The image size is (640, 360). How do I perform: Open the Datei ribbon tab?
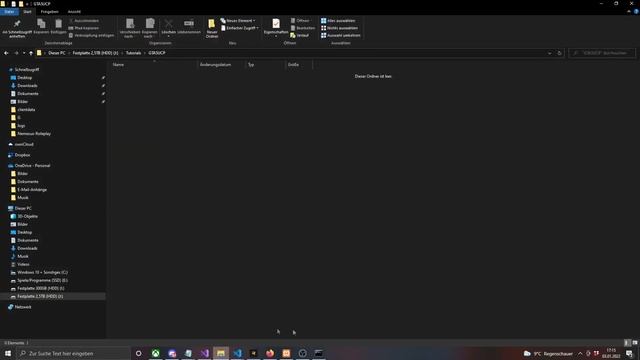click(9, 11)
